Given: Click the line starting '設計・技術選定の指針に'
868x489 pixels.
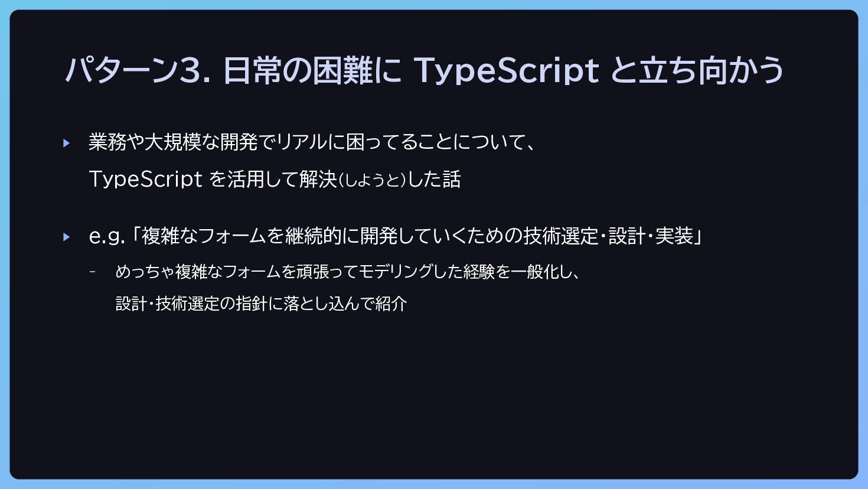Looking at the screenshot, I should 262,304.
